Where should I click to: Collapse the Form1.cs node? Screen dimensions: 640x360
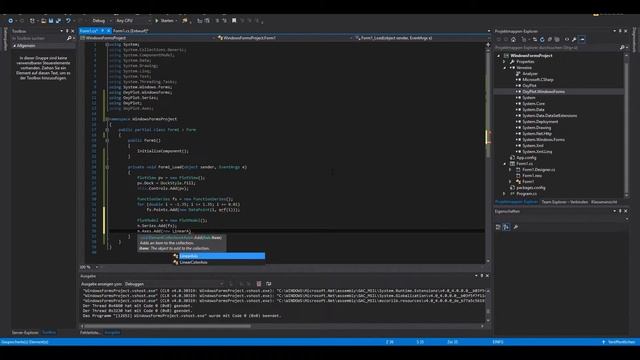[504, 164]
